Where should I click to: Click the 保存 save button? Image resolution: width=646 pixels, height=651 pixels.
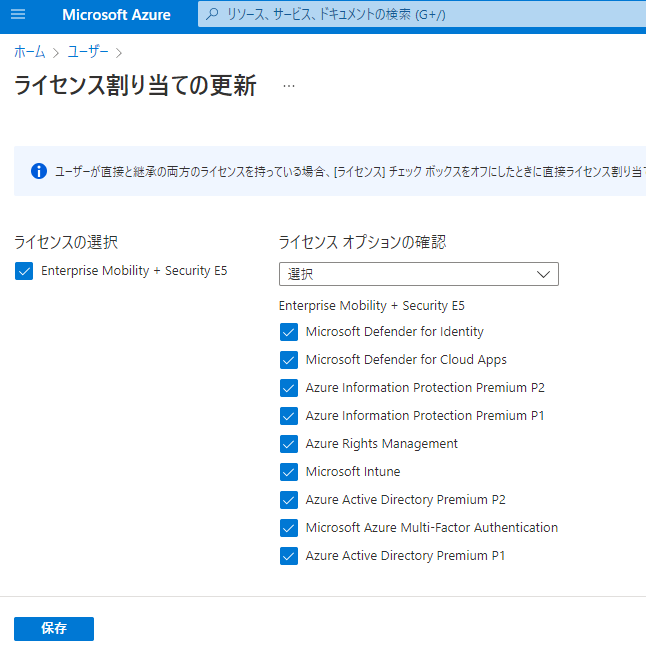54,629
